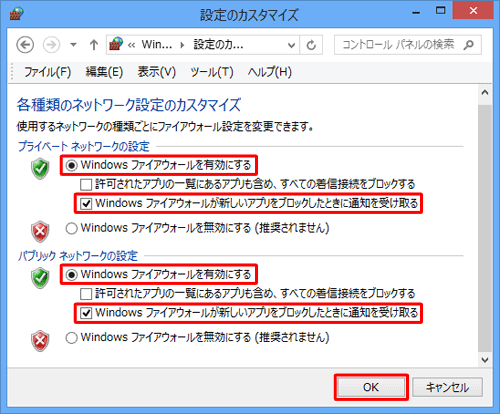
Task: Click the パブリック ネットワークの設定 heading
Action: (77, 256)
